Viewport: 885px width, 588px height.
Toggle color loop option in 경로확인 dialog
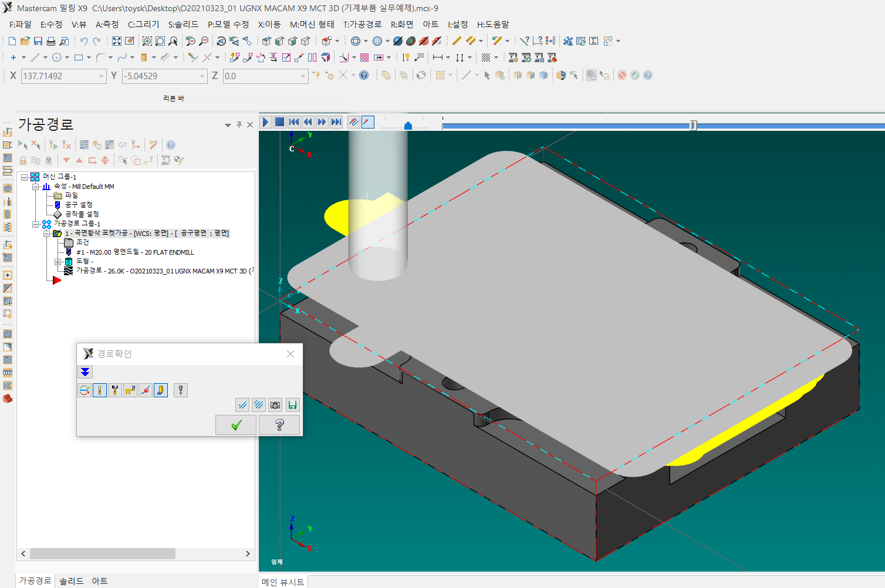tap(85, 390)
